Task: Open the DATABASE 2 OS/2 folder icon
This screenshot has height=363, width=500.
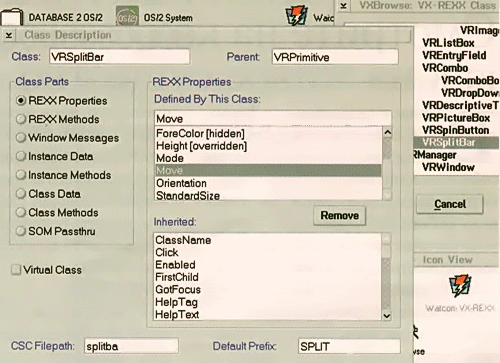Action: 12,17
